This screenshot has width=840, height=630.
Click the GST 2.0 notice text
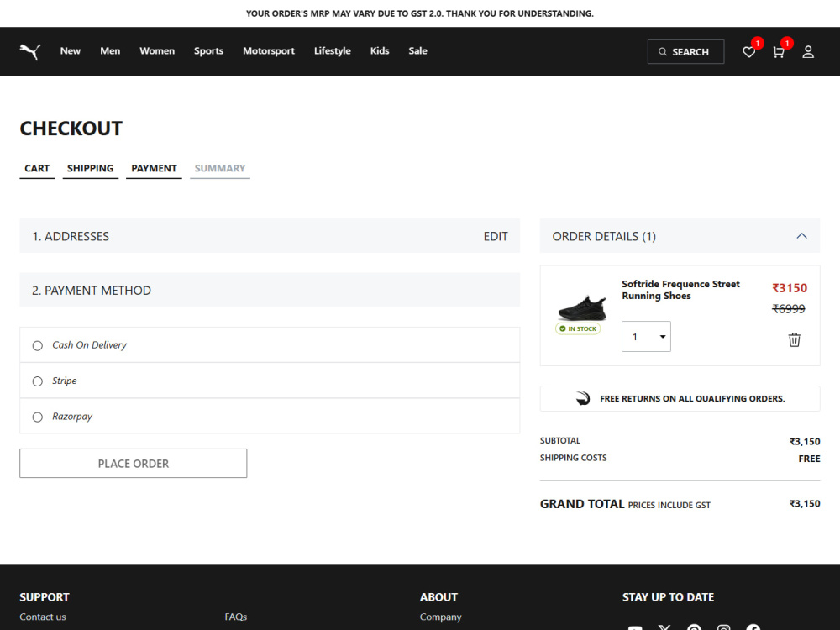(420, 13)
